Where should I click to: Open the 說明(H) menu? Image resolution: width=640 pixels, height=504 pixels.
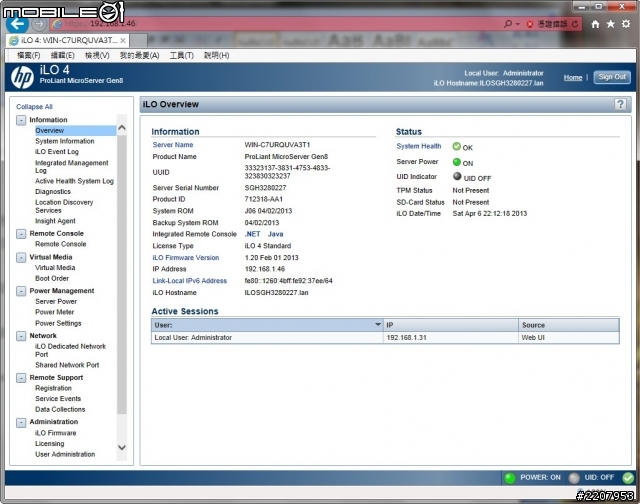[x=216, y=56]
